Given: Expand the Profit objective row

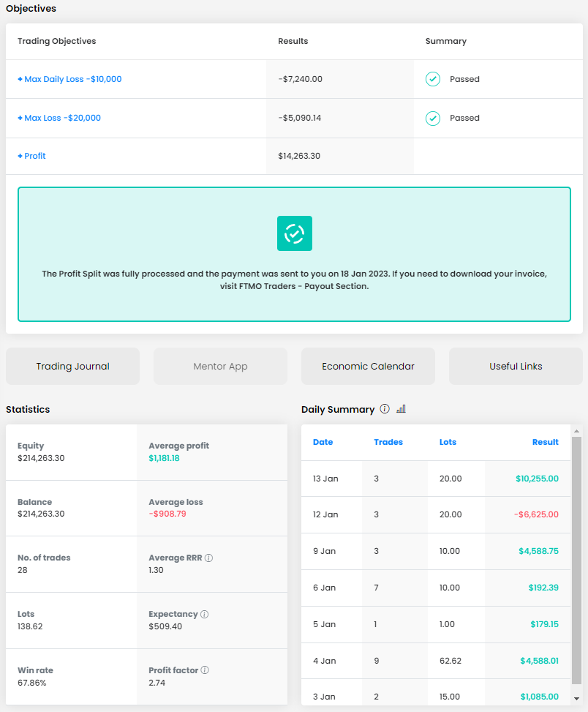Looking at the screenshot, I should [31, 156].
